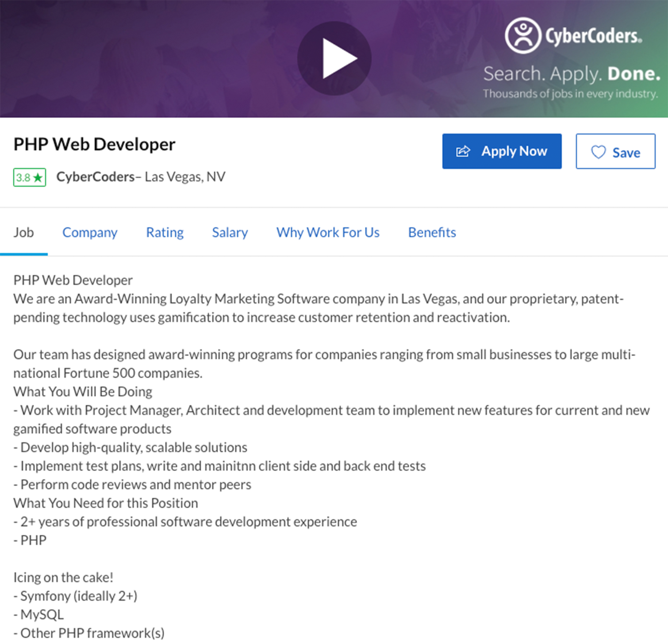The image size is (668, 644).
Task: Click the Save button
Action: coord(615,152)
